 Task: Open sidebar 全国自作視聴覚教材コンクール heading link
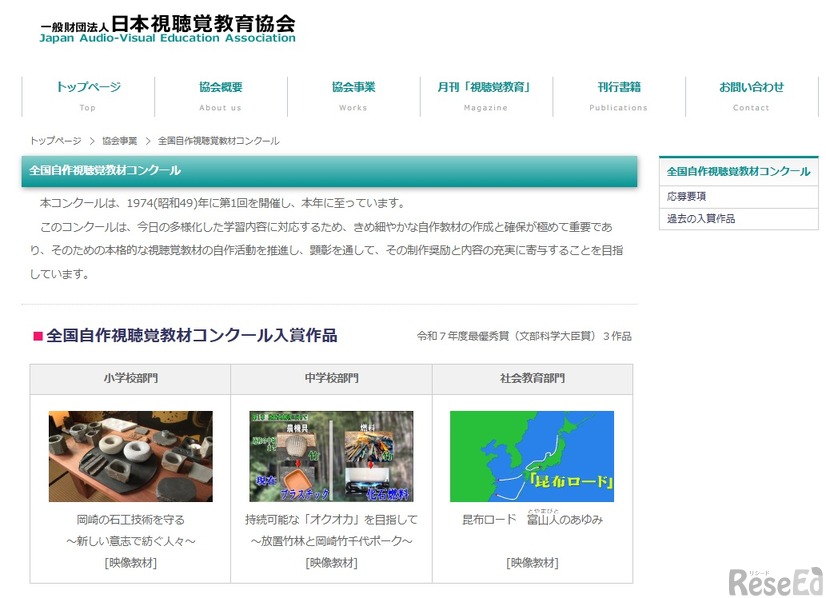pyautogui.click(x=739, y=171)
